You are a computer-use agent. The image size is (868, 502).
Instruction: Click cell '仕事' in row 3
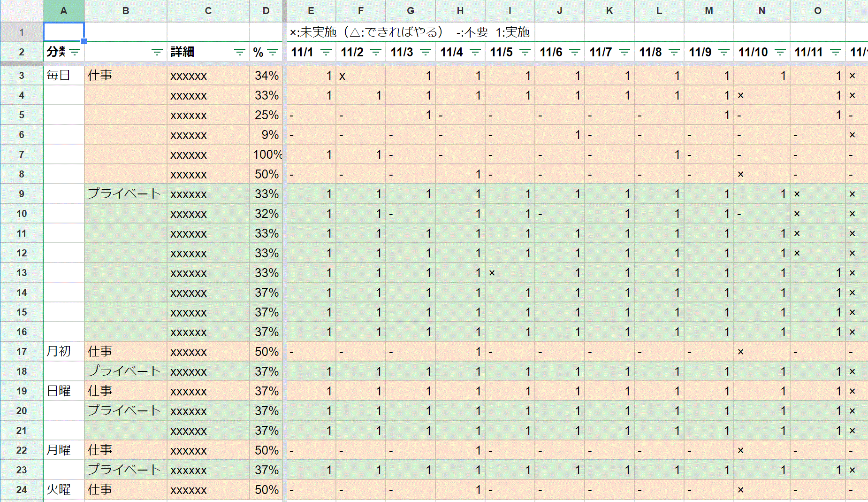click(x=126, y=76)
